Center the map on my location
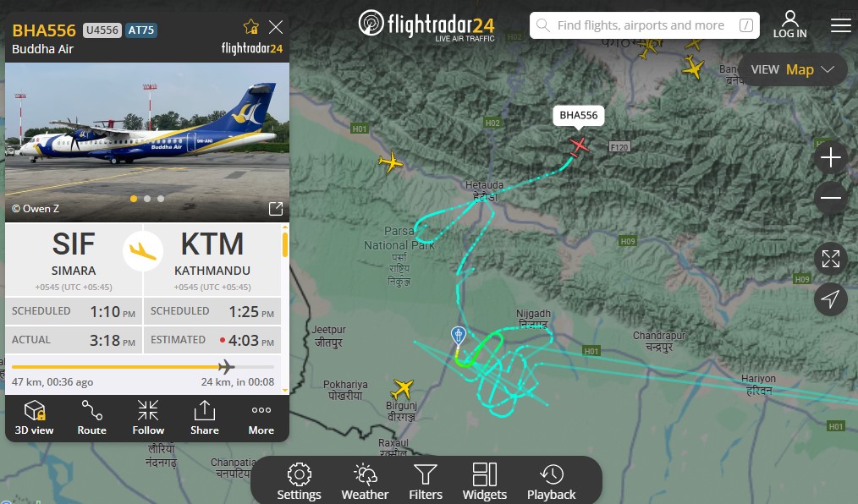858x504 pixels. click(831, 299)
